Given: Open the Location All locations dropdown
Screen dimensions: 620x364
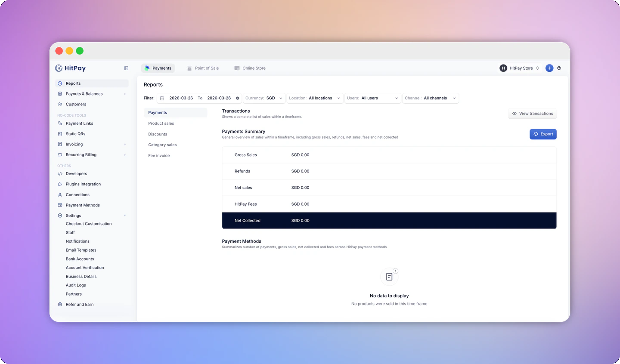Looking at the screenshot, I should [x=315, y=98].
